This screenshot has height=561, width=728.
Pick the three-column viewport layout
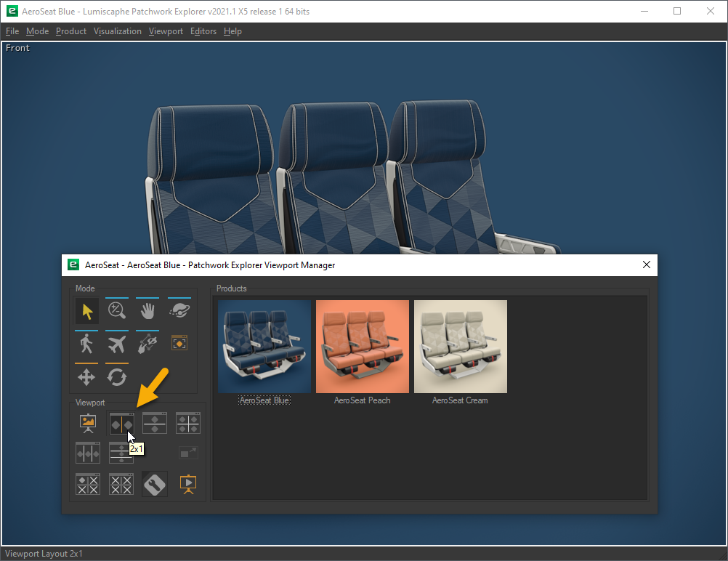88,453
